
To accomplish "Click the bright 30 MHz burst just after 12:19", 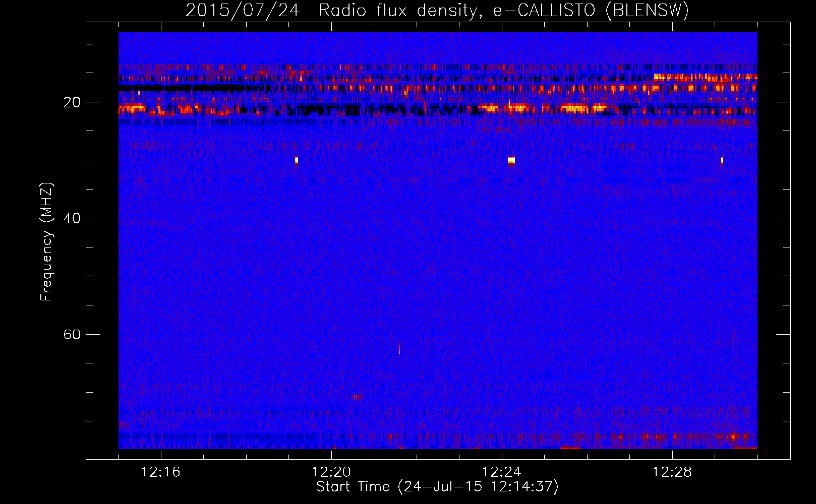I will tap(297, 160).
